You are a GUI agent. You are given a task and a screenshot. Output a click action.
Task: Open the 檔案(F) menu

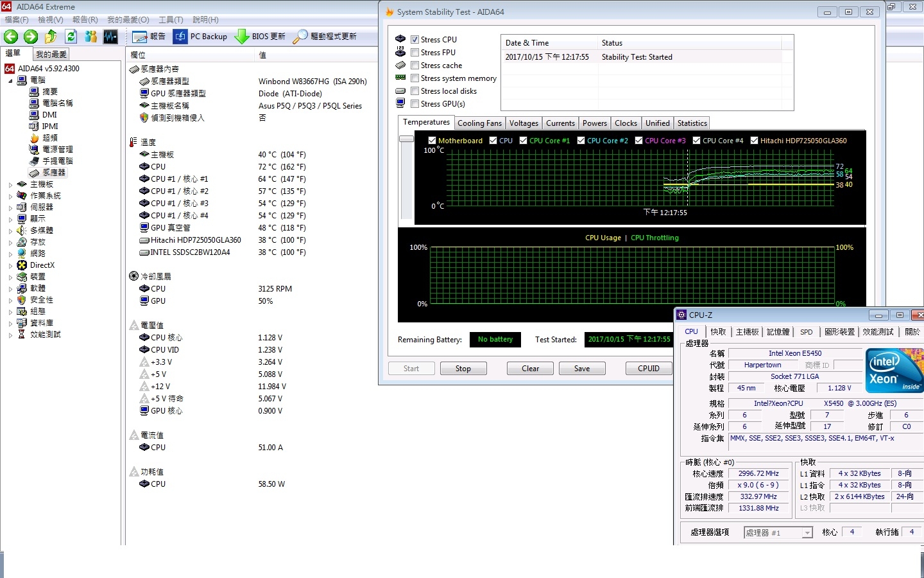point(17,20)
